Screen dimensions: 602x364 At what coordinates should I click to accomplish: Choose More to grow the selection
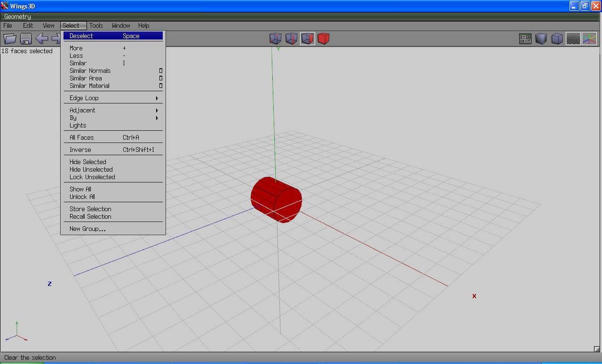(113, 48)
